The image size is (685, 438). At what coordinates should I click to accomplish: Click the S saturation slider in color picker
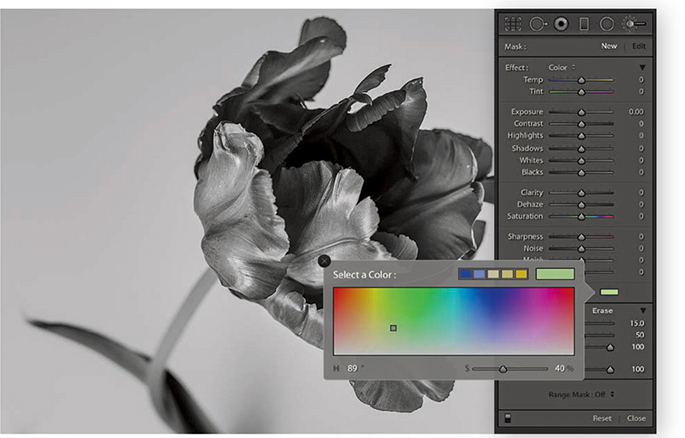(x=503, y=369)
